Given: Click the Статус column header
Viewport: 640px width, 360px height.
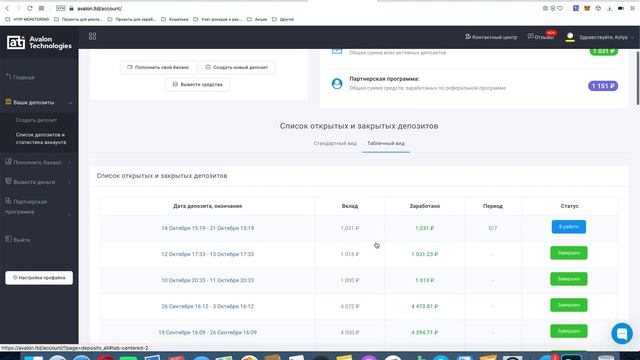Looking at the screenshot, I should coord(569,206).
